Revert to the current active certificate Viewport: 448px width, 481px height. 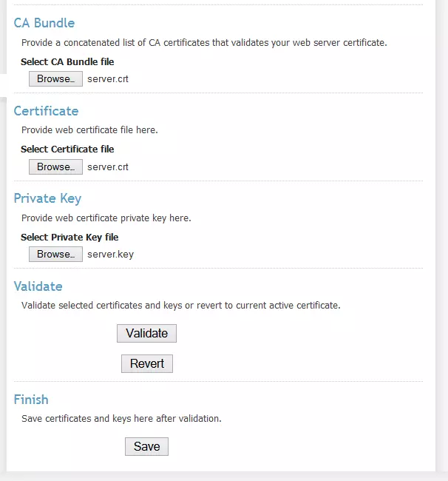click(146, 364)
